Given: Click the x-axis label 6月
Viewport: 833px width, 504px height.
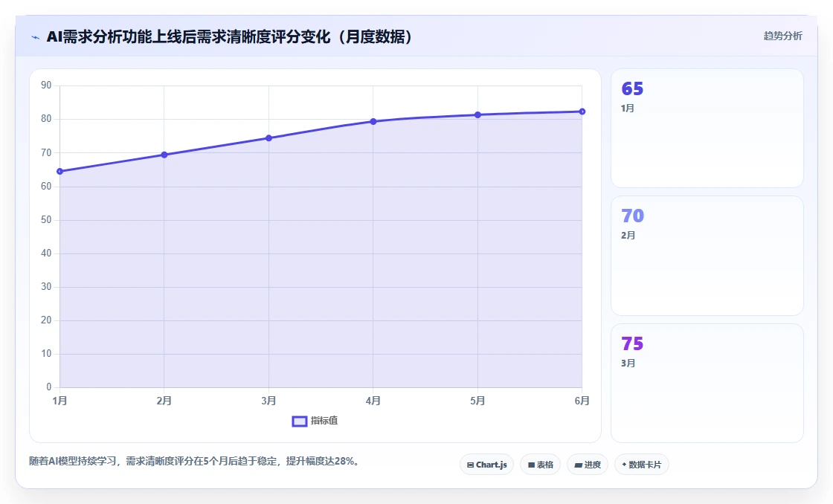Looking at the screenshot, I should 582,401.
